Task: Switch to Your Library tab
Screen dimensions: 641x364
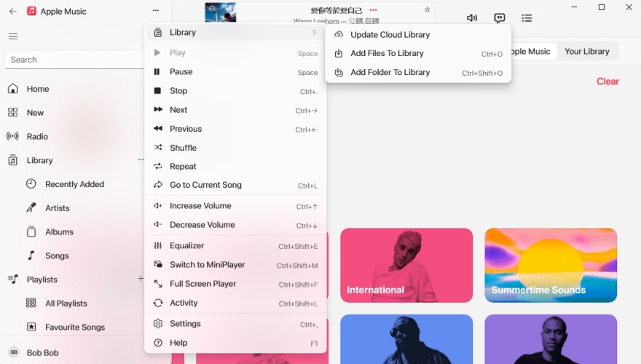Action: 586,52
